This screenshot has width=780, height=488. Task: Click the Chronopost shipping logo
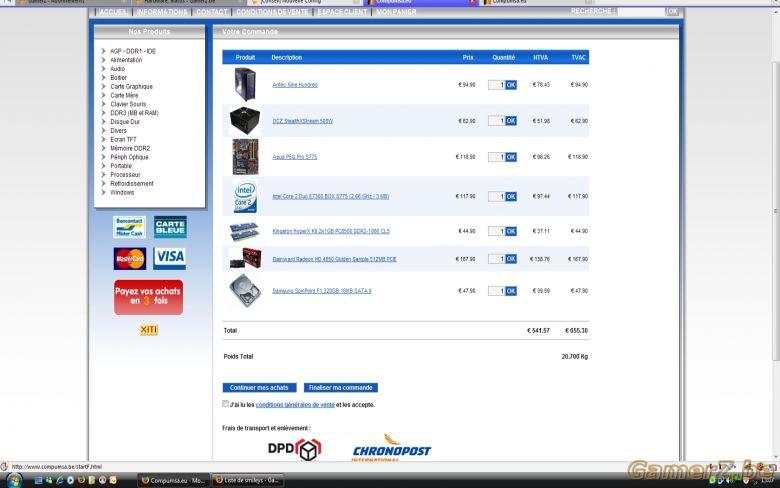[391, 448]
